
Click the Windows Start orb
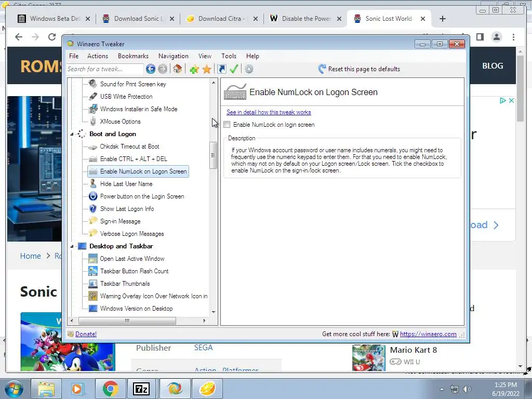coord(14,389)
